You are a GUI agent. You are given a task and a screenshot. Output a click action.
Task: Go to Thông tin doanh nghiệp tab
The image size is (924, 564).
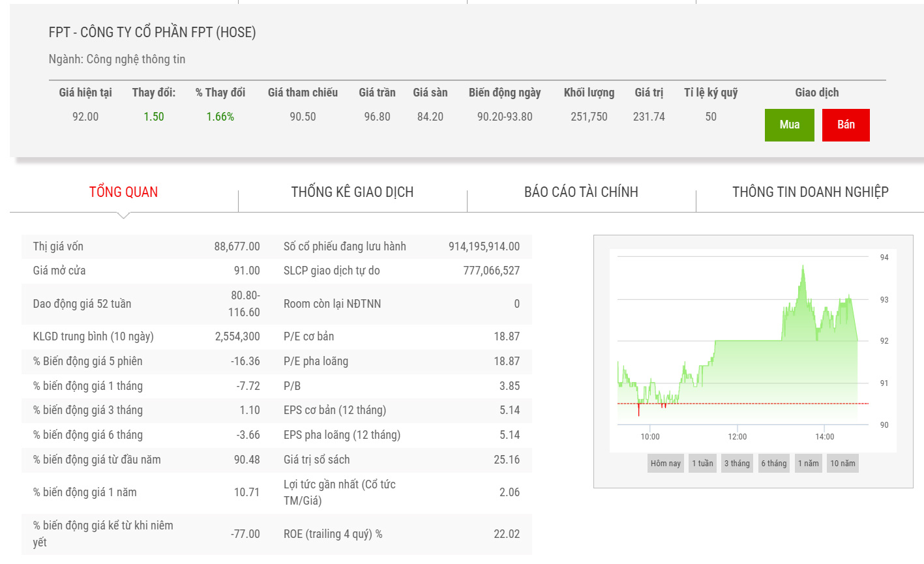pyautogui.click(x=810, y=192)
